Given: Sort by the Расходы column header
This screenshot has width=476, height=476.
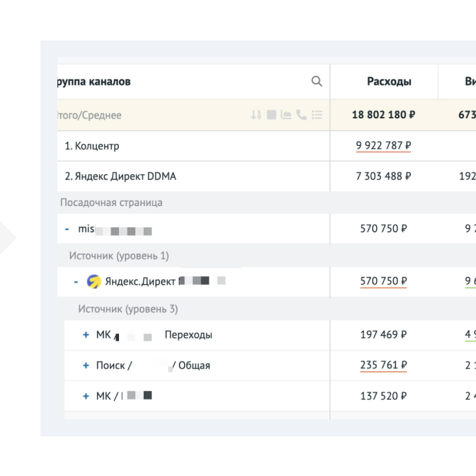Looking at the screenshot, I should (x=389, y=81).
